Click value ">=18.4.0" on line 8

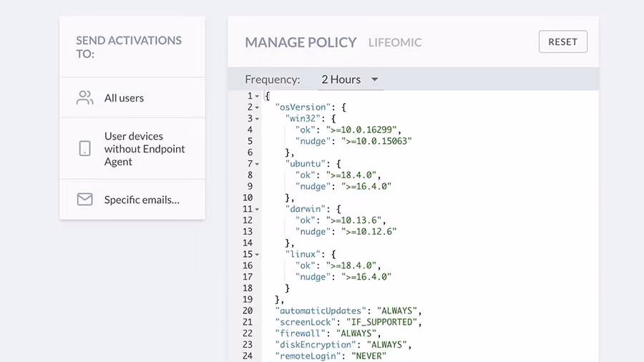click(351, 175)
